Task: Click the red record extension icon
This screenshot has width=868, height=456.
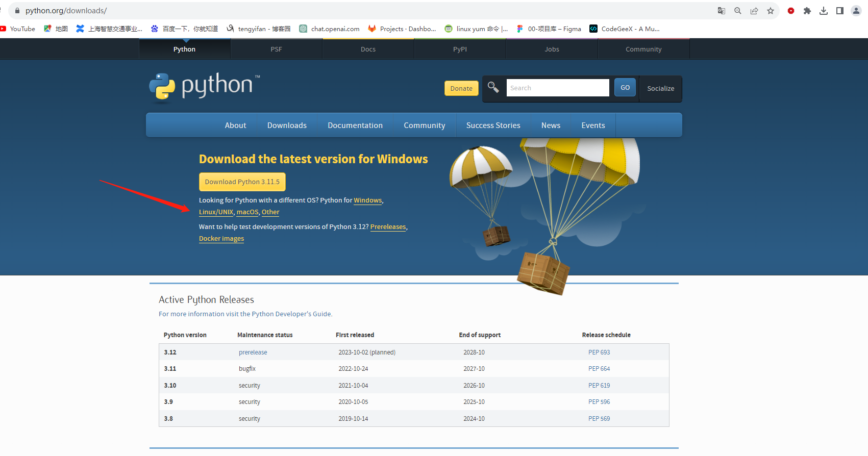Action: click(791, 11)
